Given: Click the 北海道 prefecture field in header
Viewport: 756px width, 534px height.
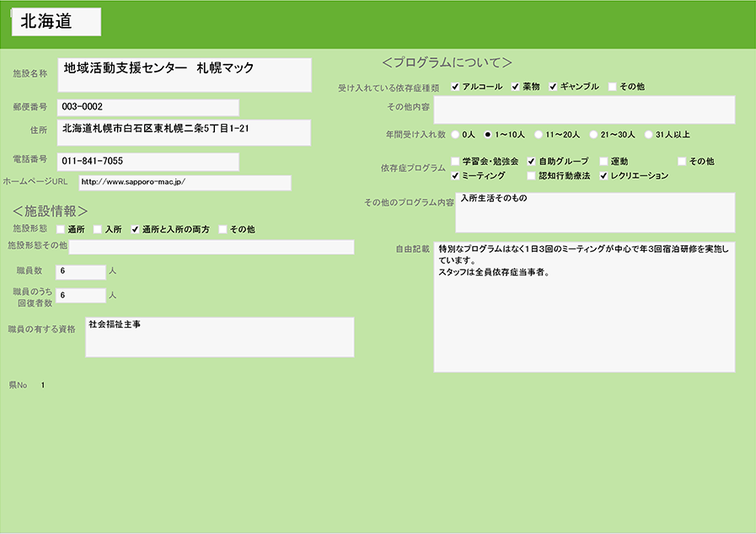Looking at the screenshot, I should point(56,23).
